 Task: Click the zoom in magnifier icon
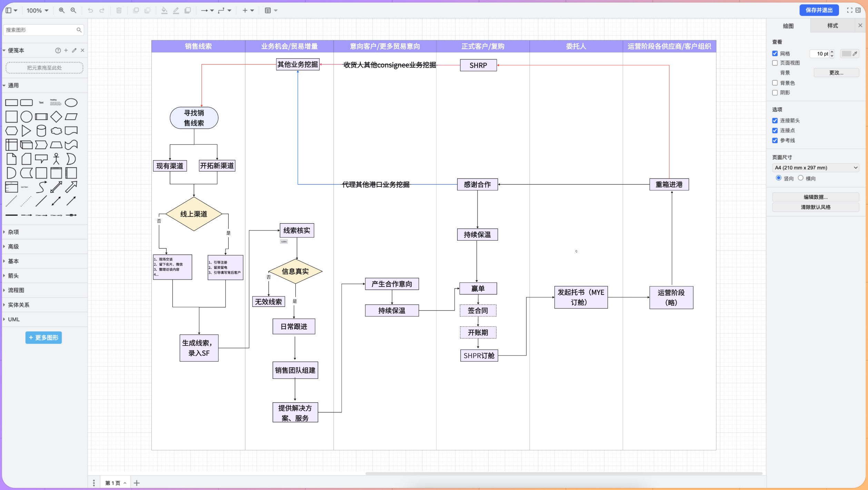coord(61,10)
